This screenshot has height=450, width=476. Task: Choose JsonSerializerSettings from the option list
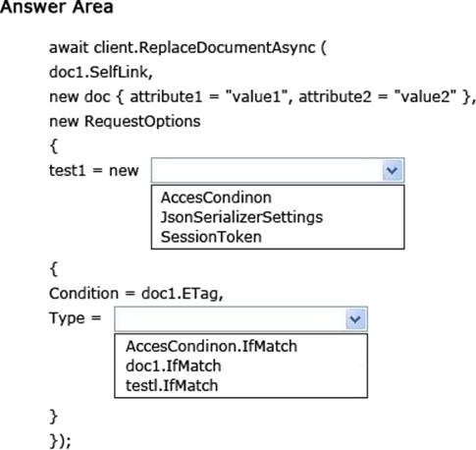241,217
